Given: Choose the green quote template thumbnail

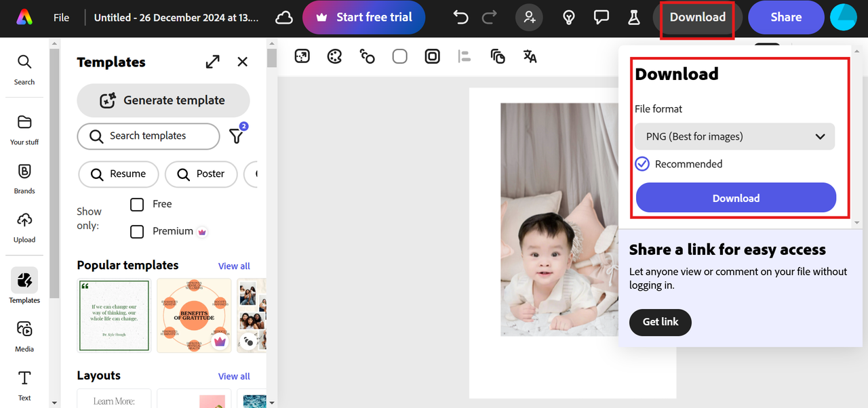Looking at the screenshot, I should tap(114, 315).
